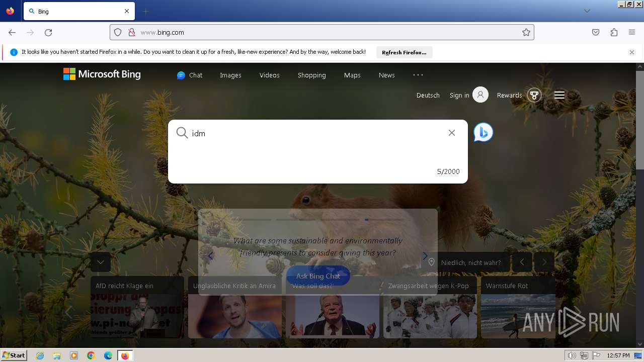Open the volume speaker tray icon
644x362 pixels.
572,355
